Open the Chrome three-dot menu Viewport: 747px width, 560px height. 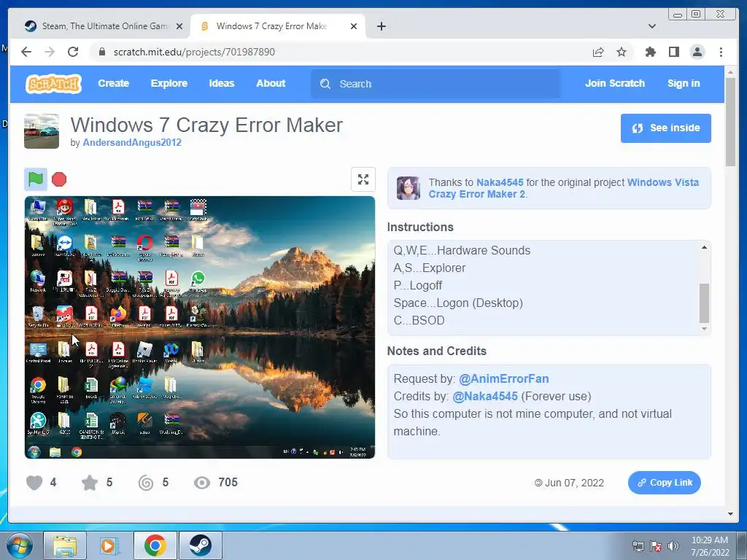pyautogui.click(x=721, y=52)
